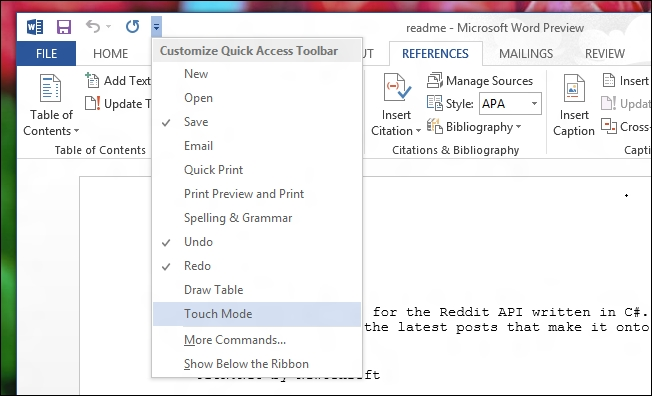Open the Undo history dropdown arrow

pyautogui.click(x=109, y=27)
